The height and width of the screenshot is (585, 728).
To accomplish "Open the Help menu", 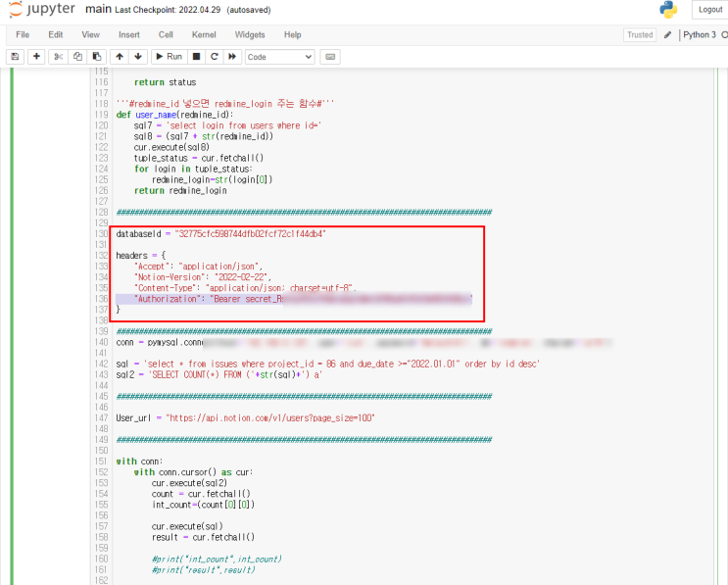I will tap(293, 35).
